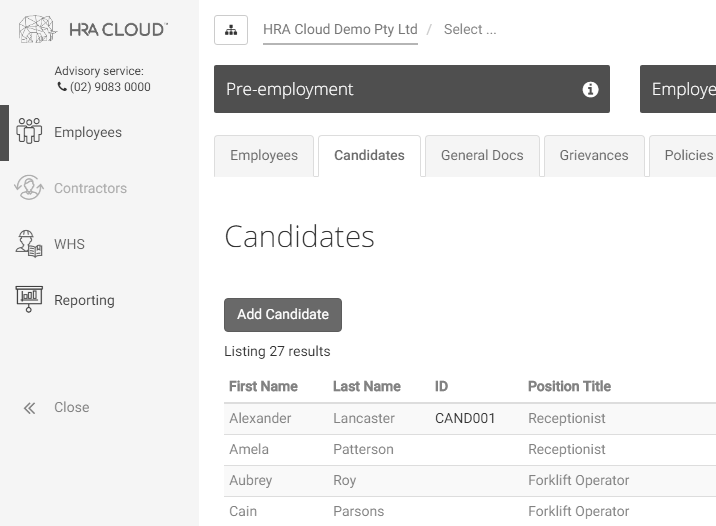716x526 pixels.
Task: Sort by ID column header
Action: (x=441, y=386)
